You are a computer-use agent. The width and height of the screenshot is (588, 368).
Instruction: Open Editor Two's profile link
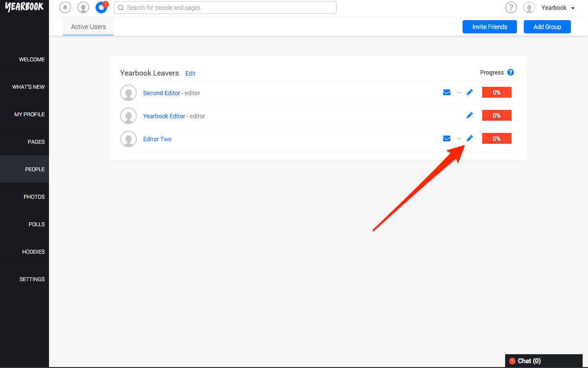[x=157, y=139]
